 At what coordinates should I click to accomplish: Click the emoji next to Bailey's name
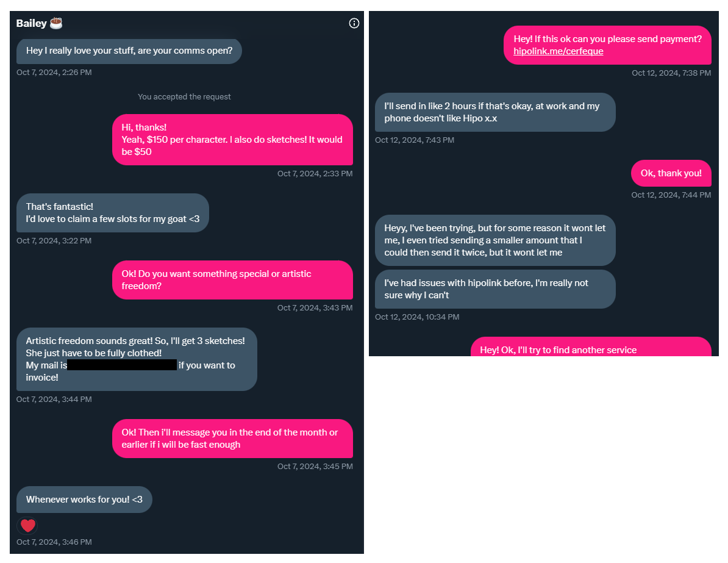[x=56, y=23]
